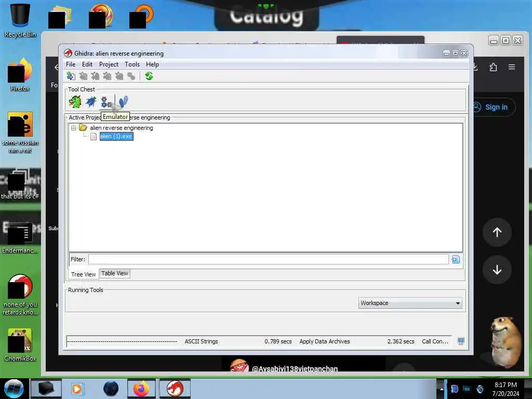Select Firefox desktop shortcut
532x399 pixels.
pyautogui.click(x=20, y=75)
